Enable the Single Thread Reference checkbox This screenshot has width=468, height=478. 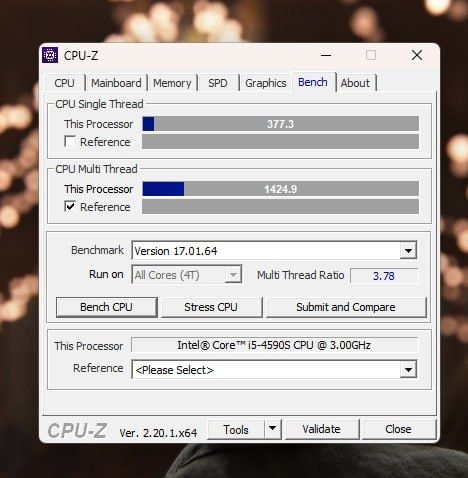(70, 141)
